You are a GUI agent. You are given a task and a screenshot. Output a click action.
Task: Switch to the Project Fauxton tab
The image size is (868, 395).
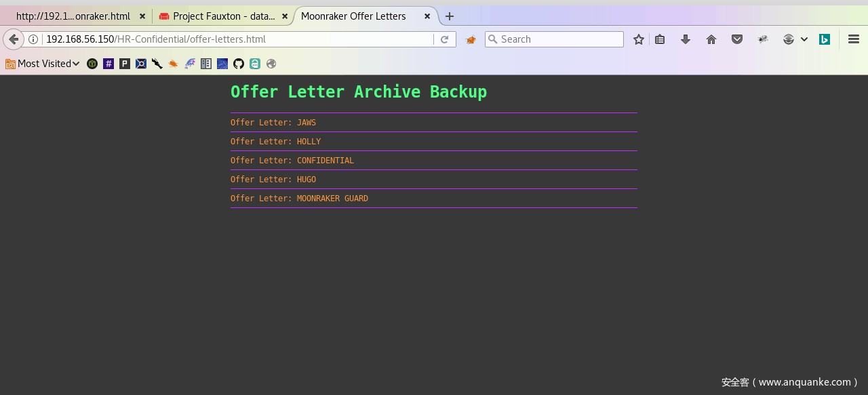217,16
